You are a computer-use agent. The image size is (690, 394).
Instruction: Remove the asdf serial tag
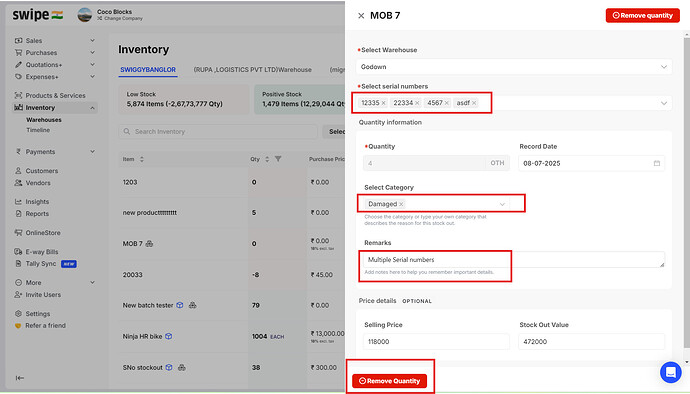474,103
